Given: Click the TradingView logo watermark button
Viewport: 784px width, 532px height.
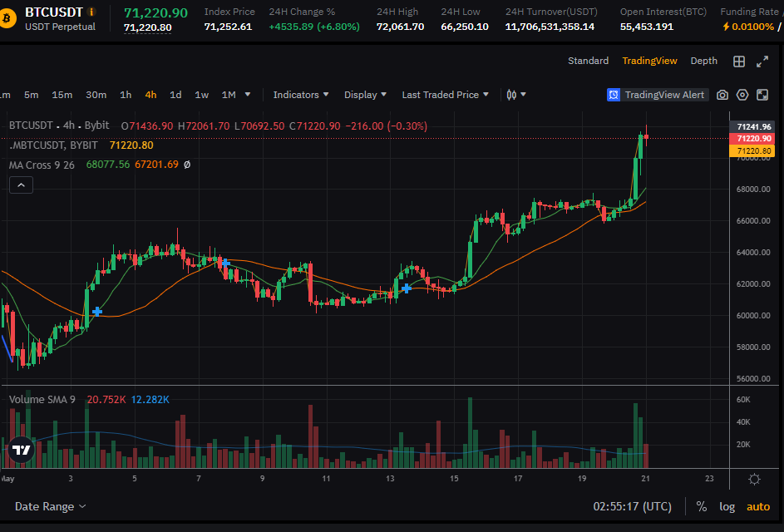Looking at the screenshot, I should [21, 450].
